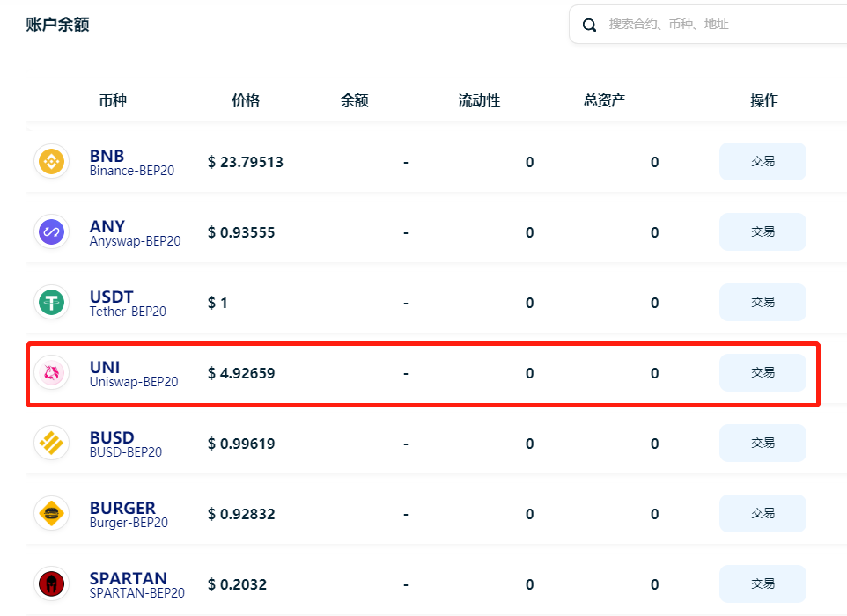This screenshot has height=616, width=847.
Task: Click the BNB coin logo icon
Action: 51,162
